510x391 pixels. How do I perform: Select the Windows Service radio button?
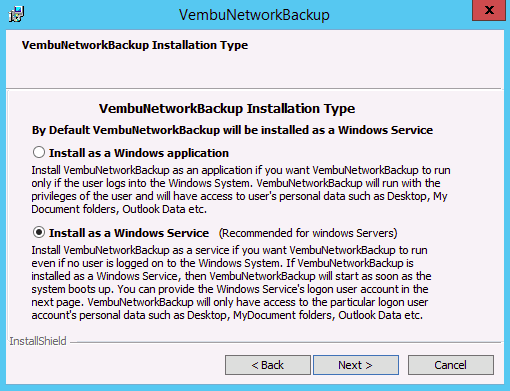click(x=39, y=232)
